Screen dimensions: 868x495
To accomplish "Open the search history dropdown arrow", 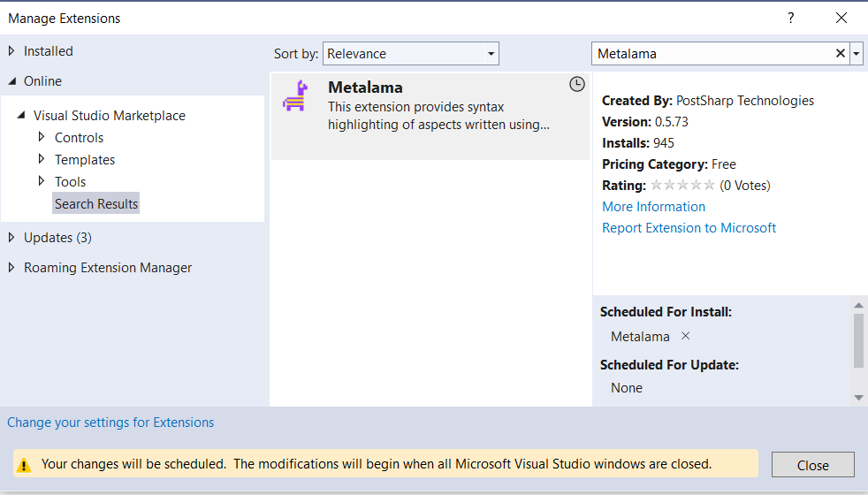I will coord(857,54).
